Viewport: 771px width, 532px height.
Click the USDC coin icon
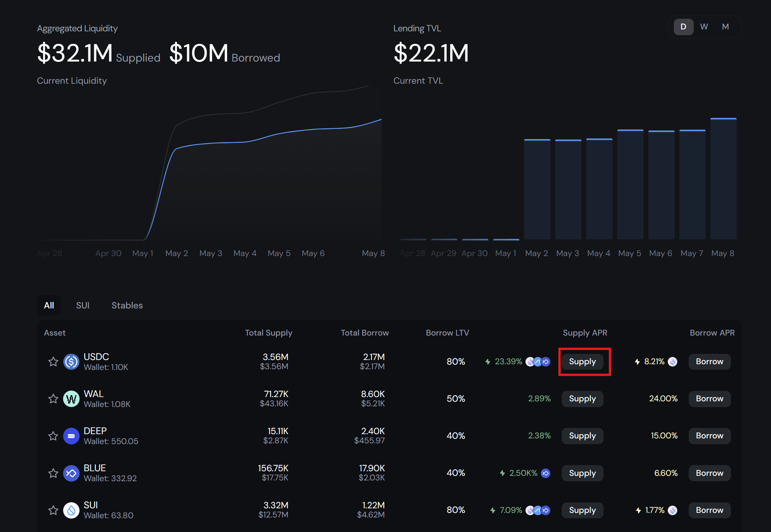(71, 362)
